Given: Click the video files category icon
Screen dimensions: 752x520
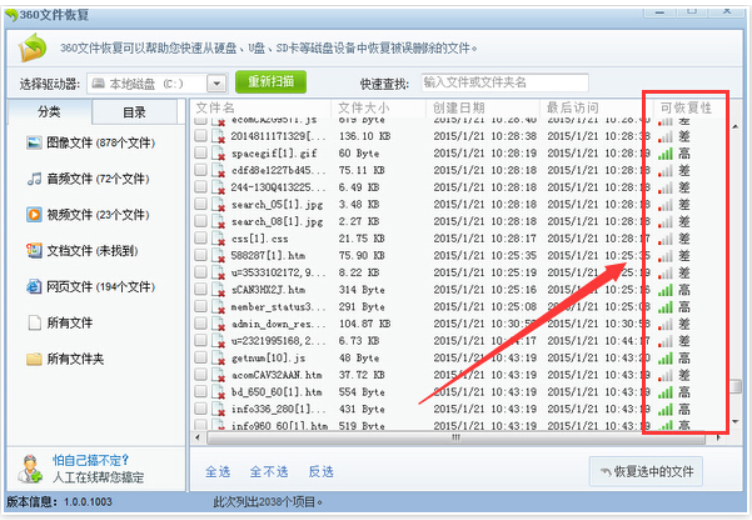Looking at the screenshot, I should click(34, 215).
